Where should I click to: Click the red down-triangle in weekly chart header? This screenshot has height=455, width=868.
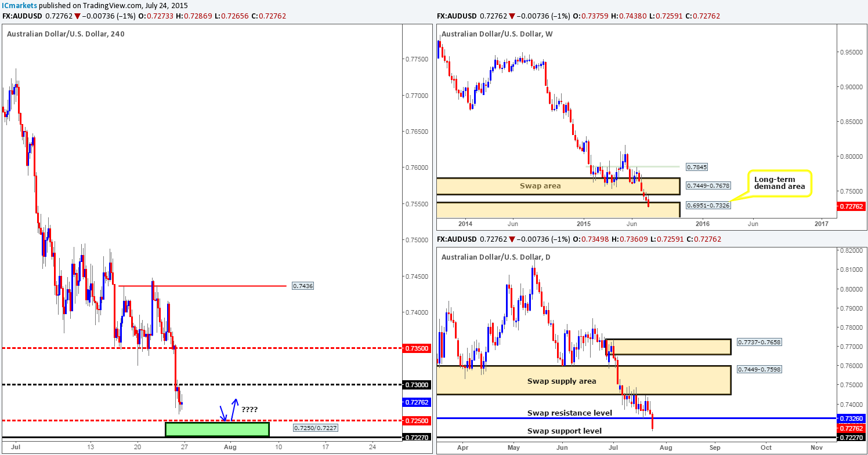click(x=512, y=16)
